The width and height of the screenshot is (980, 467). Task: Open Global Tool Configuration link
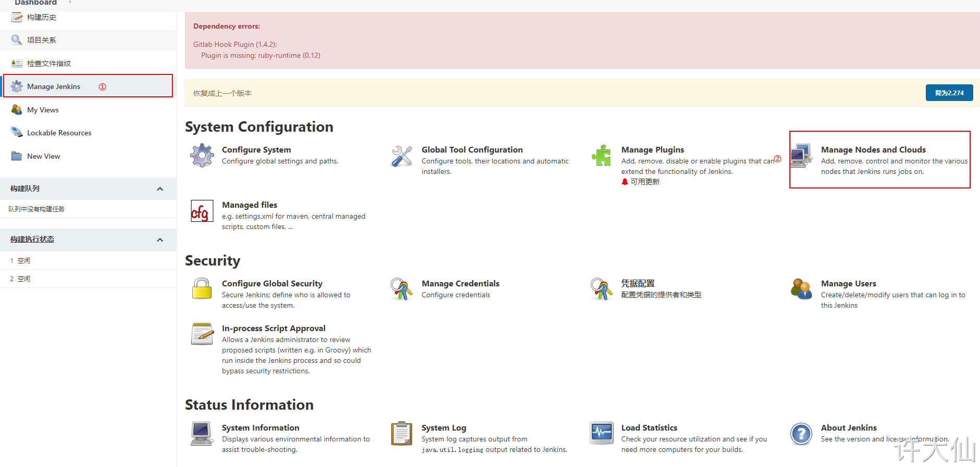[472, 150]
